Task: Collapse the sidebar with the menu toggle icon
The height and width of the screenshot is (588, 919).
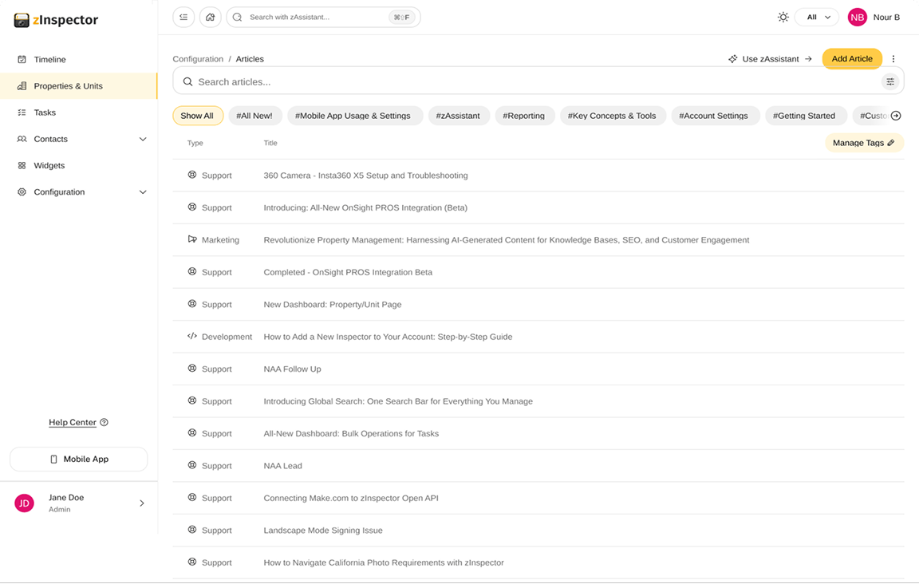Action: pyautogui.click(x=183, y=17)
